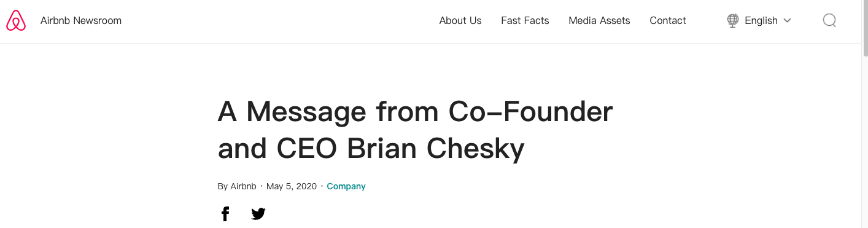
Task: Go to the Fast Facts page
Action: tap(525, 21)
